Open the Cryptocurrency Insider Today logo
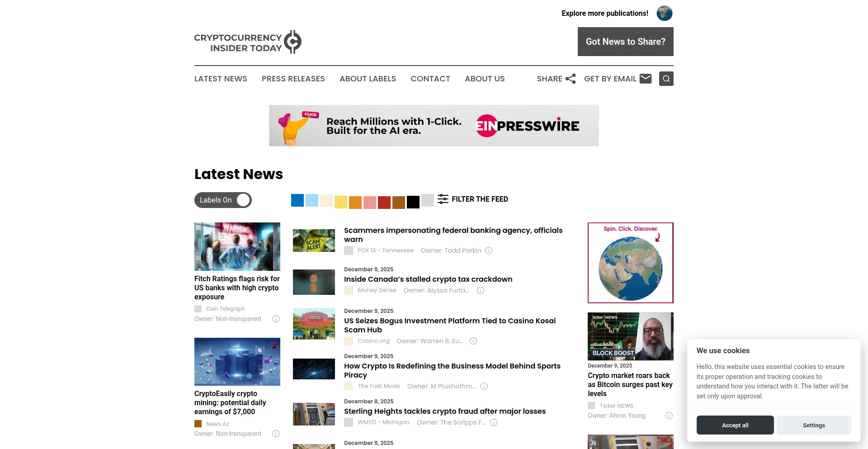 248,42
